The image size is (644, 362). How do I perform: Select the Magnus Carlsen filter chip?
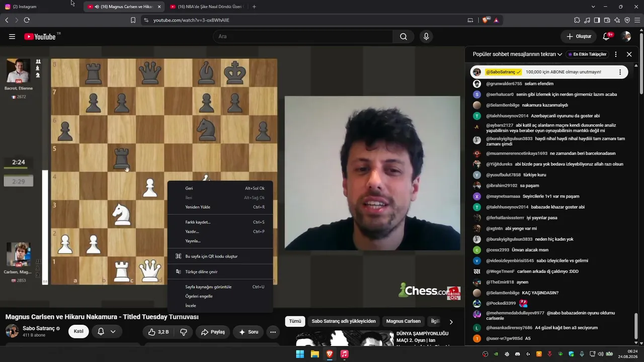tap(404, 321)
